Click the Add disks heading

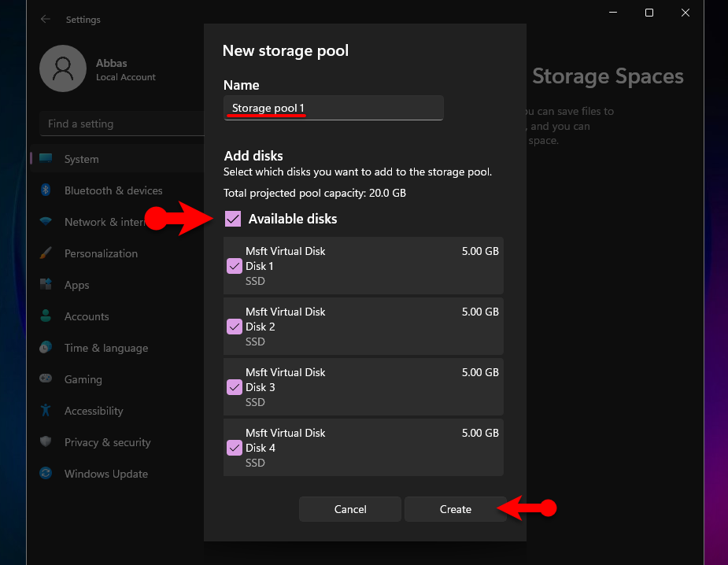(253, 156)
